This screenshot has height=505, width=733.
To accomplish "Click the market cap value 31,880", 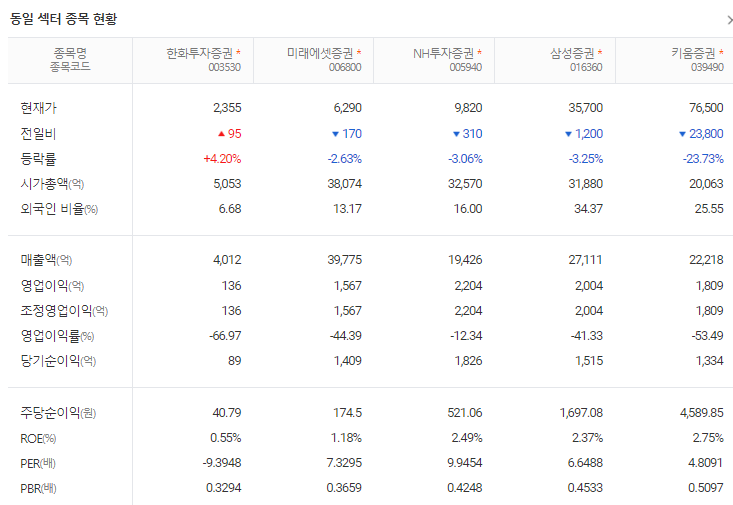I will pos(586,184).
